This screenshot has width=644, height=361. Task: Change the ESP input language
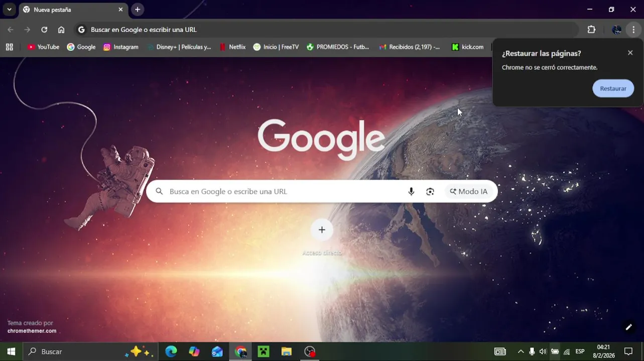click(x=580, y=351)
